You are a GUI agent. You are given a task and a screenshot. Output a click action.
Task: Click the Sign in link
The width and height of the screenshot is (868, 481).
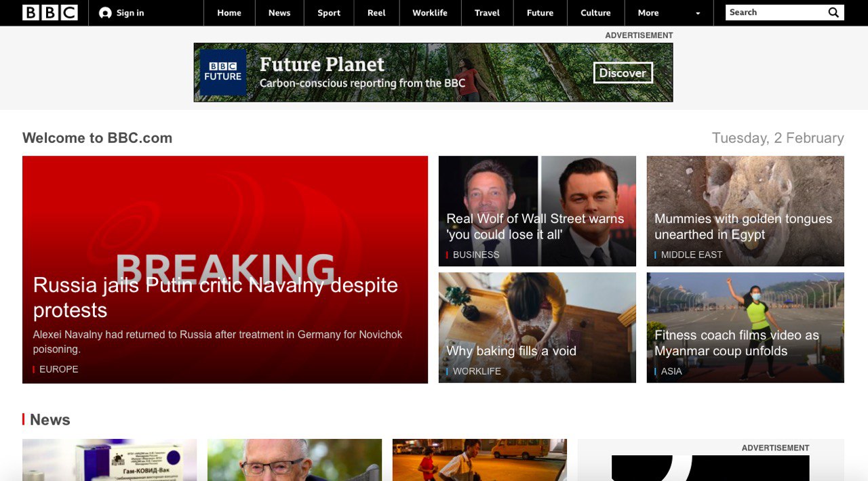coord(130,13)
